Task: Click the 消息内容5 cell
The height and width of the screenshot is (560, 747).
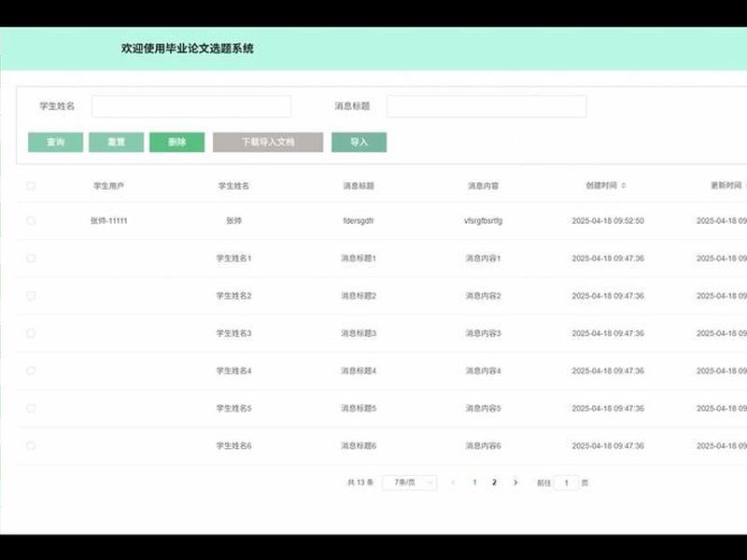Action: coord(483,408)
